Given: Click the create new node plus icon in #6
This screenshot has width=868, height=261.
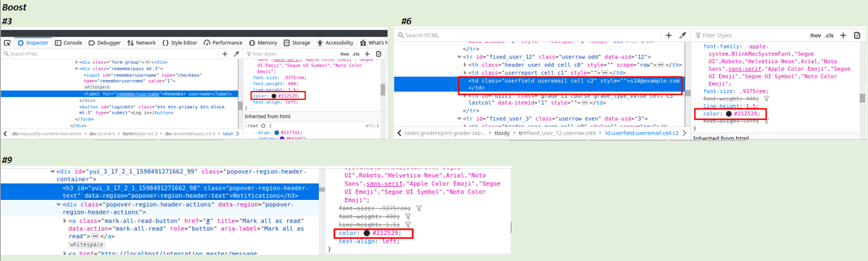Looking at the screenshot, I should 668,35.
